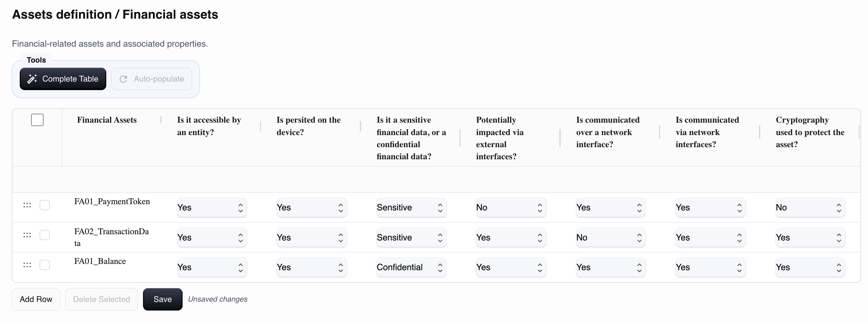
Task: Click the magic wand Complete Table icon
Action: pos(32,79)
